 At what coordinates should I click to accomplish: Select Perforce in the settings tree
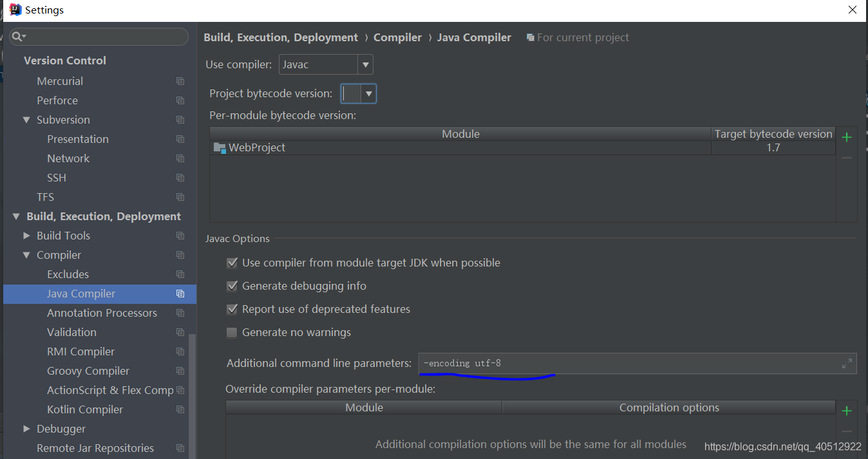(57, 100)
